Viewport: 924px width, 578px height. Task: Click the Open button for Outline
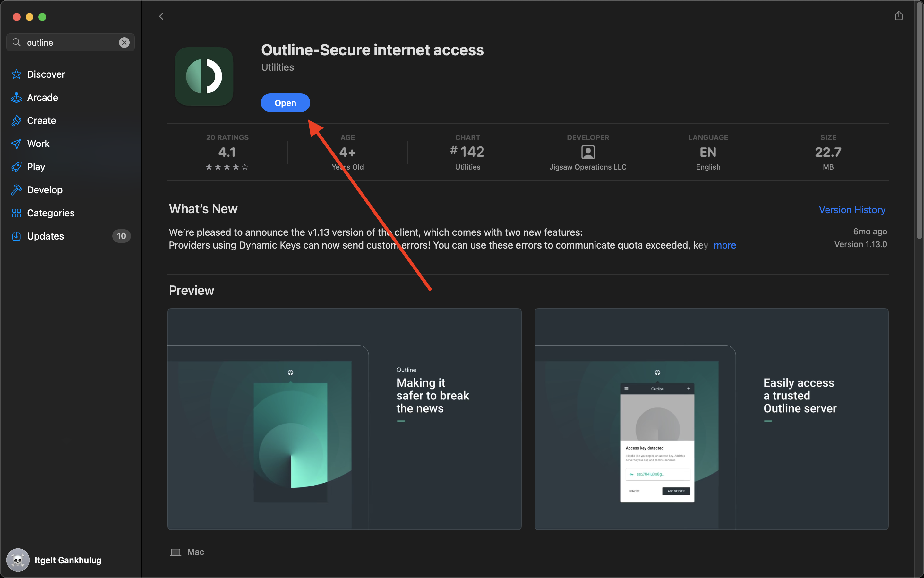click(x=285, y=103)
